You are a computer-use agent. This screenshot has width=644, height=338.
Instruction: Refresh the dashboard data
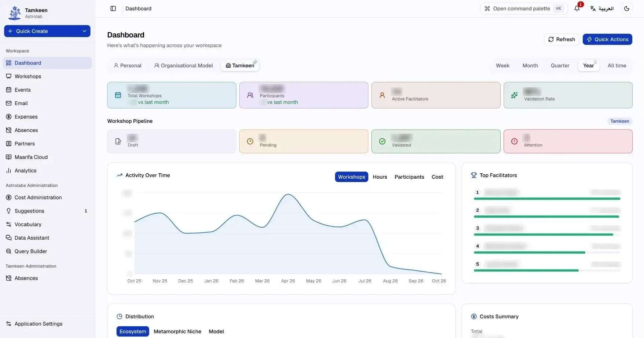pyautogui.click(x=561, y=39)
